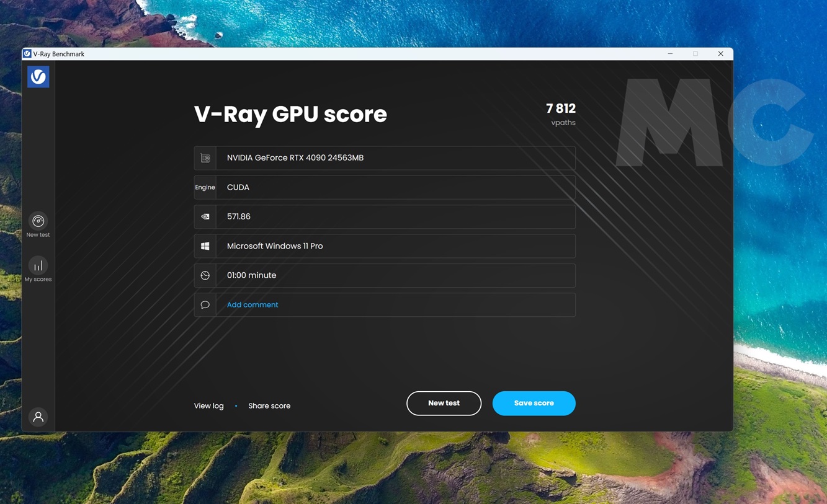827x504 pixels.
Task: Click the CUDA engine field
Action: (395, 187)
